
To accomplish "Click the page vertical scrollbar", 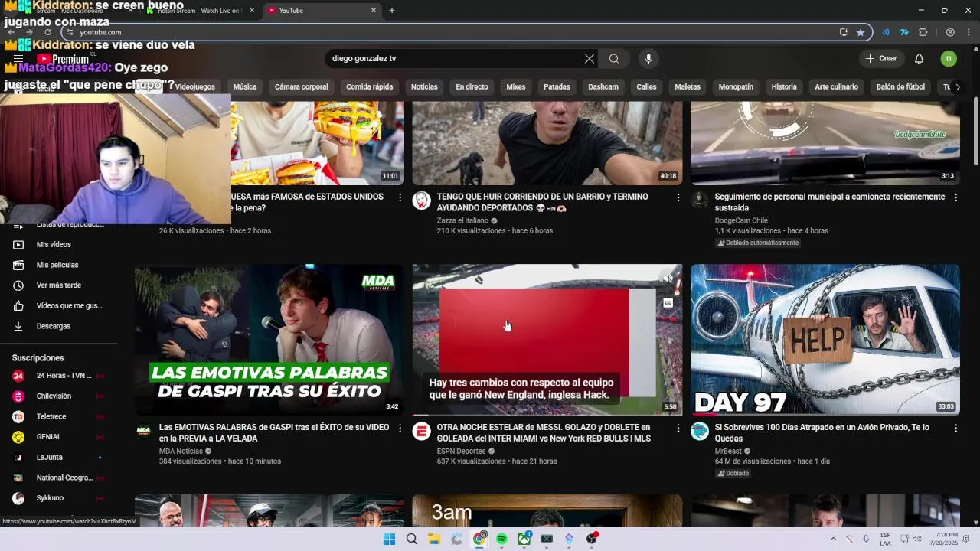I will (x=975, y=130).
